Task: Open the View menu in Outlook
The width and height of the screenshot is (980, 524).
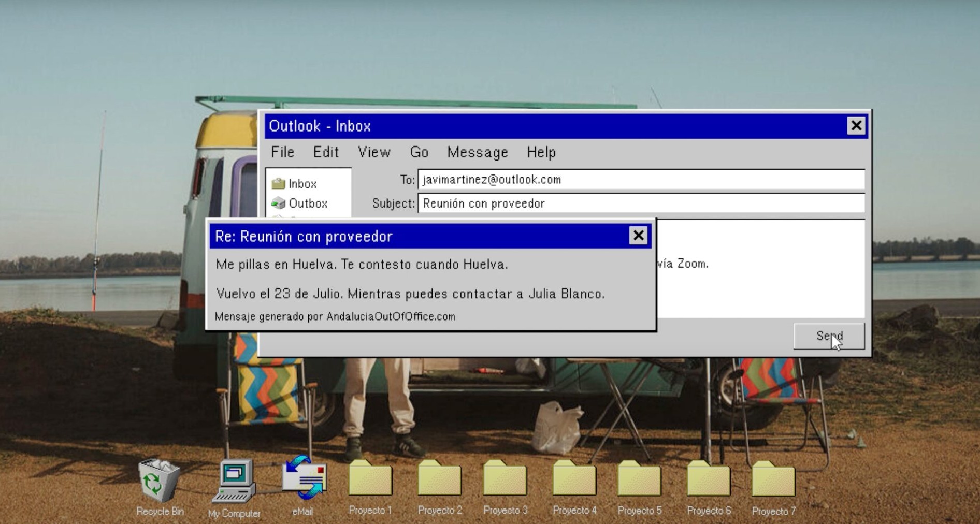Action: point(374,152)
